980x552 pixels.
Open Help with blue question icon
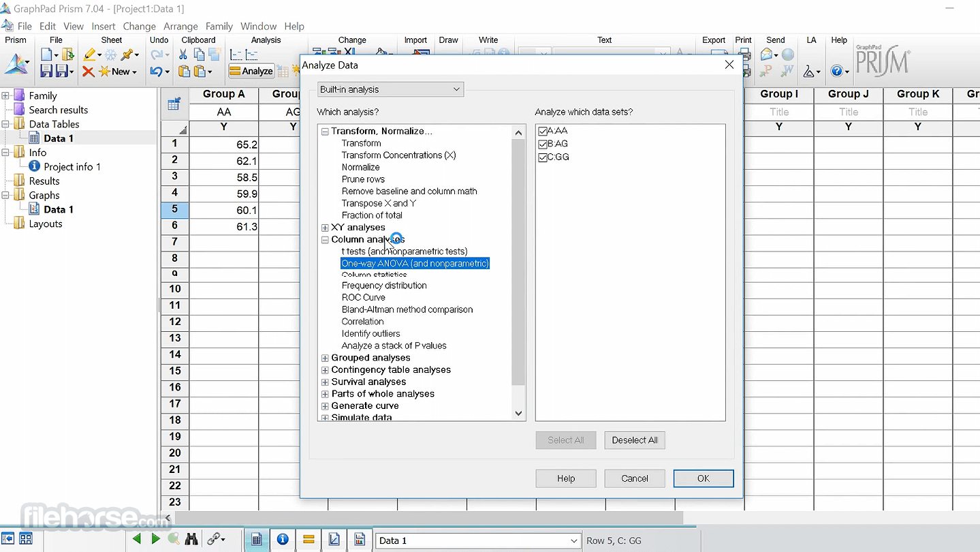(837, 71)
